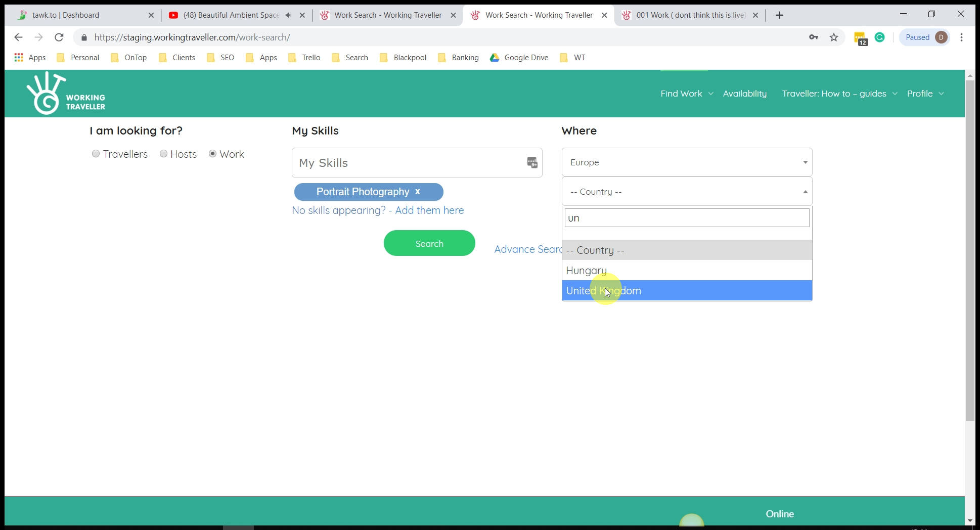This screenshot has height=530, width=980.
Task: Remove the Portrait Photography skill tag
Action: click(x=418, y=192)
